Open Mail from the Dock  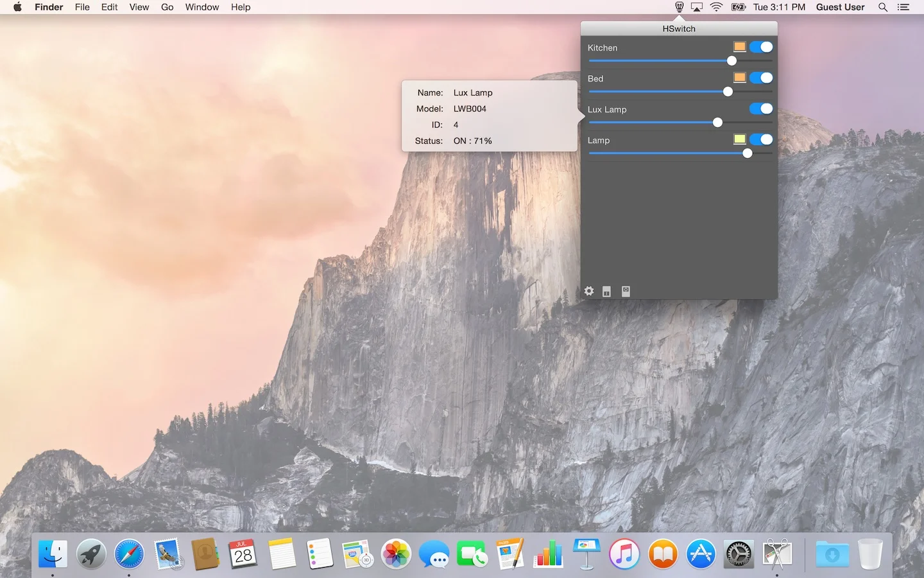tap(168, 554)
